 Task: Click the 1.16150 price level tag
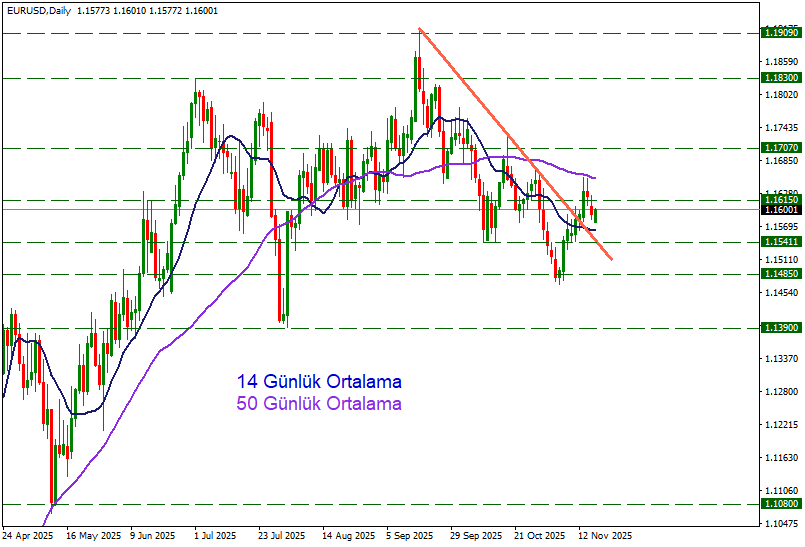(780, 200)
